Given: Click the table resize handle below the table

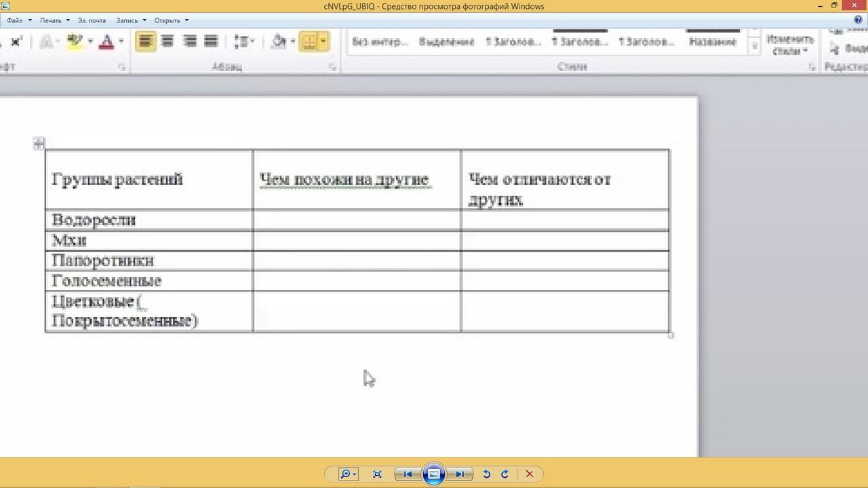Looking at the screenshot, I should click(671, 334).
